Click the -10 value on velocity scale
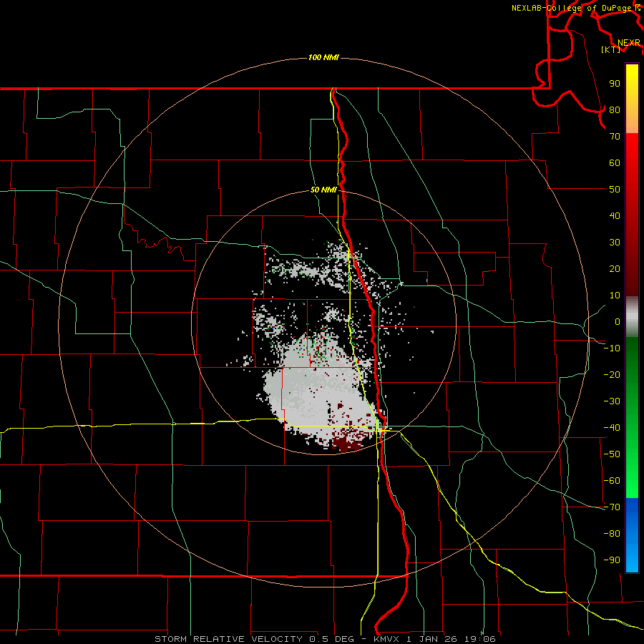Viewport: 644px width, 644px height. coord(612,348)
